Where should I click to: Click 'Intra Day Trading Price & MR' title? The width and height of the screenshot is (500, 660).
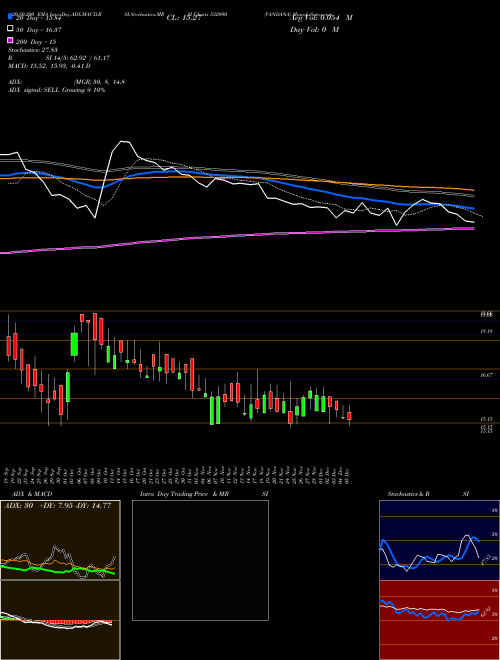(x=184, y=494)
